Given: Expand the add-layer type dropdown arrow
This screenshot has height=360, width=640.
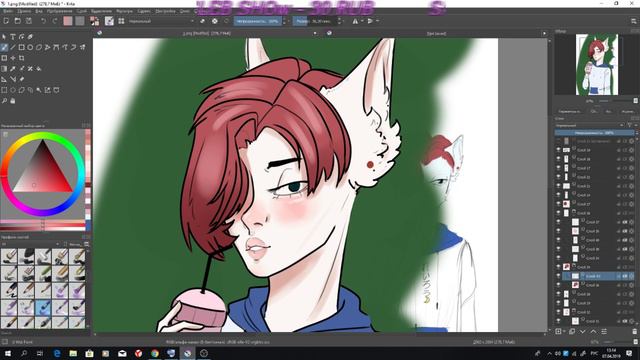Looking at the screenshot, I should [564, 331].
